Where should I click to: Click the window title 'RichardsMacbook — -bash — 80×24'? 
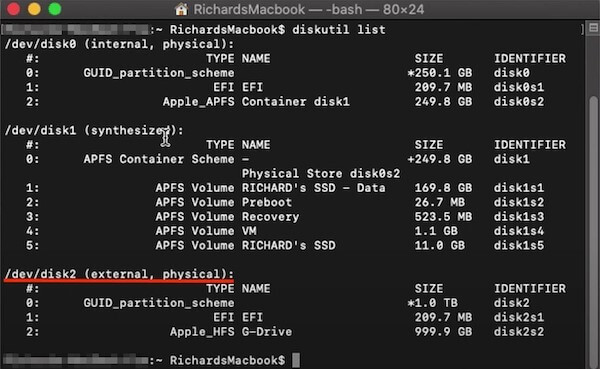(308, 9)
